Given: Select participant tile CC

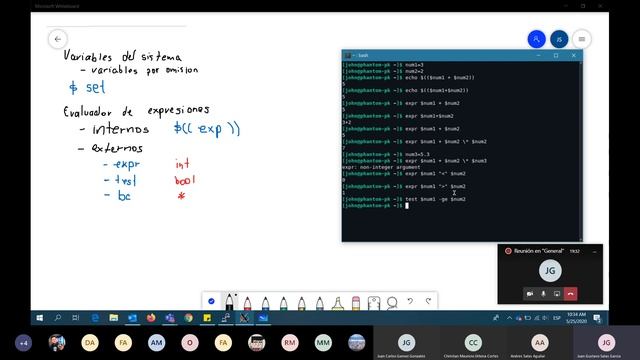Looking at the screenshot, I should [473, 343].
